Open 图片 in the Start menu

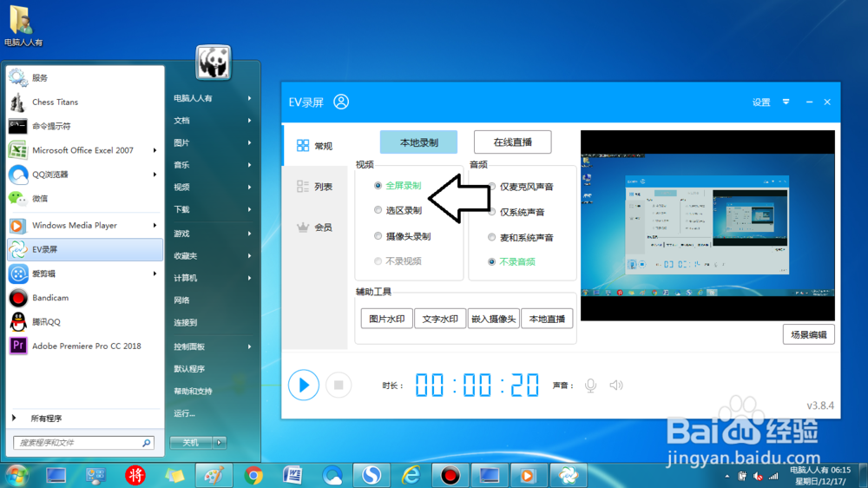point(213,143)
